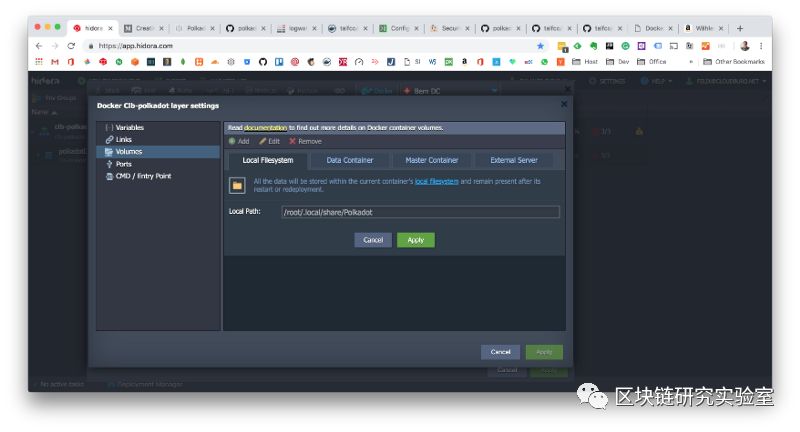This screenshot has width=800, height=432.
Task: Open the MongoDB leaf bookmark
Action: point(183,62)
